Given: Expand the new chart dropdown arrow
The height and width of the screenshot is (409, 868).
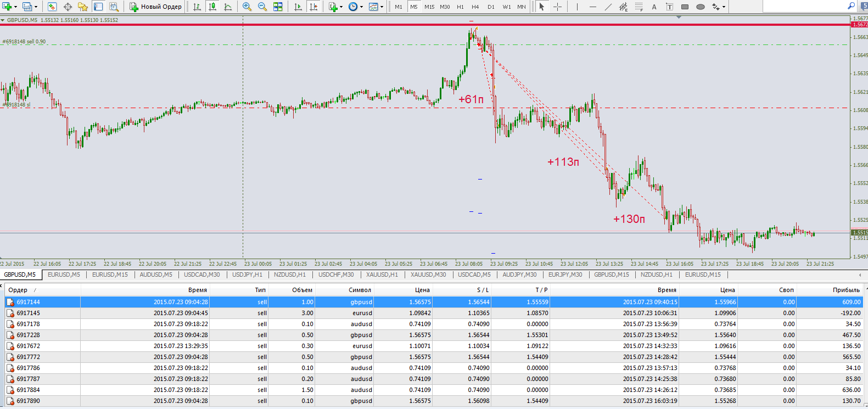Looking at the screenshot, I should coord(15,7).
